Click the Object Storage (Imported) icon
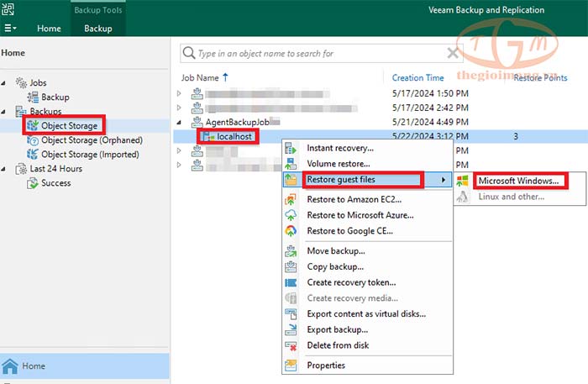The image size is (588, 384). [x=33, y=155]
